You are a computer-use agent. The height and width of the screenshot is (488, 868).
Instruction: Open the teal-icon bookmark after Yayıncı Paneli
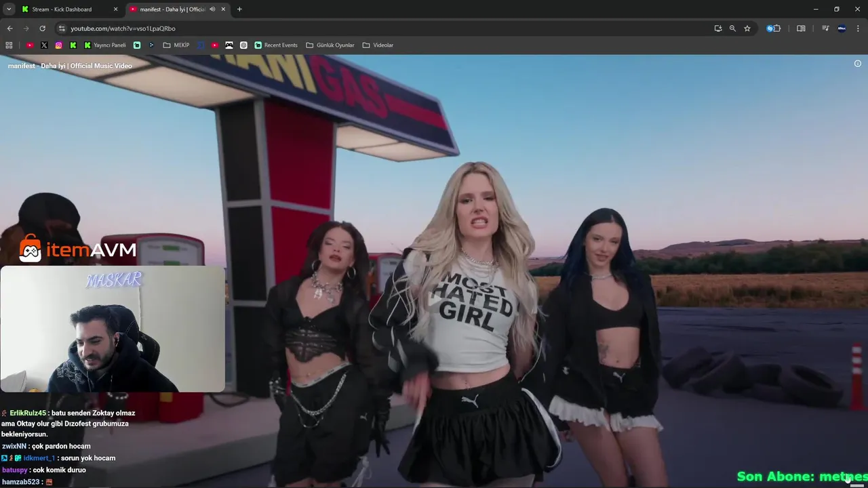137,45
